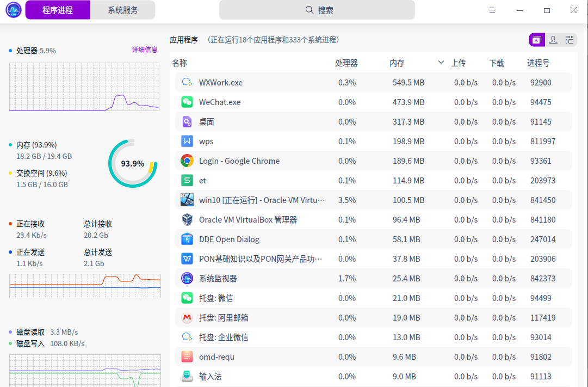
Task: Click the DDE Open Dialog icon
Action: 187,239
